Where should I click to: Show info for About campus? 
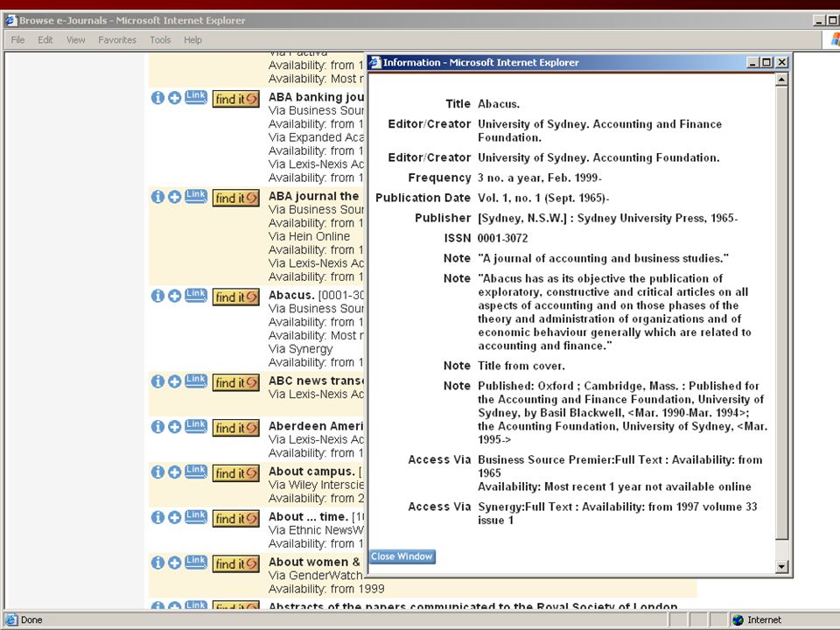157,472
